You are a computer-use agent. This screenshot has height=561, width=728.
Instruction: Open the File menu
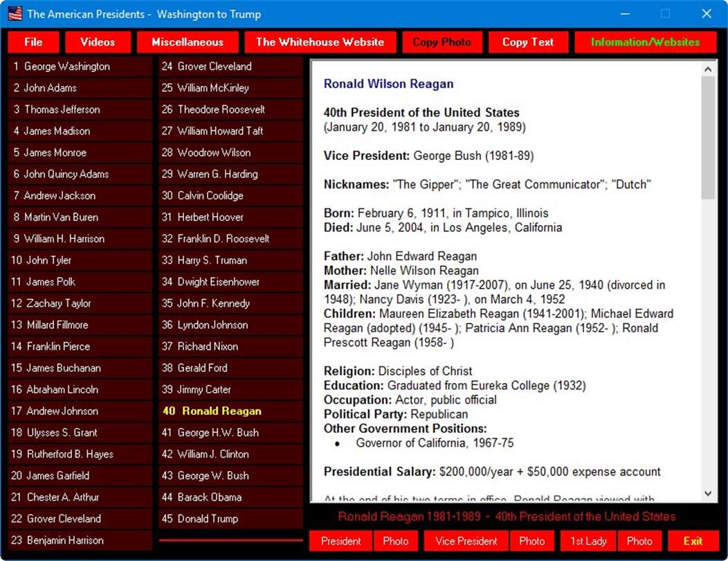(x=33, y=42)
